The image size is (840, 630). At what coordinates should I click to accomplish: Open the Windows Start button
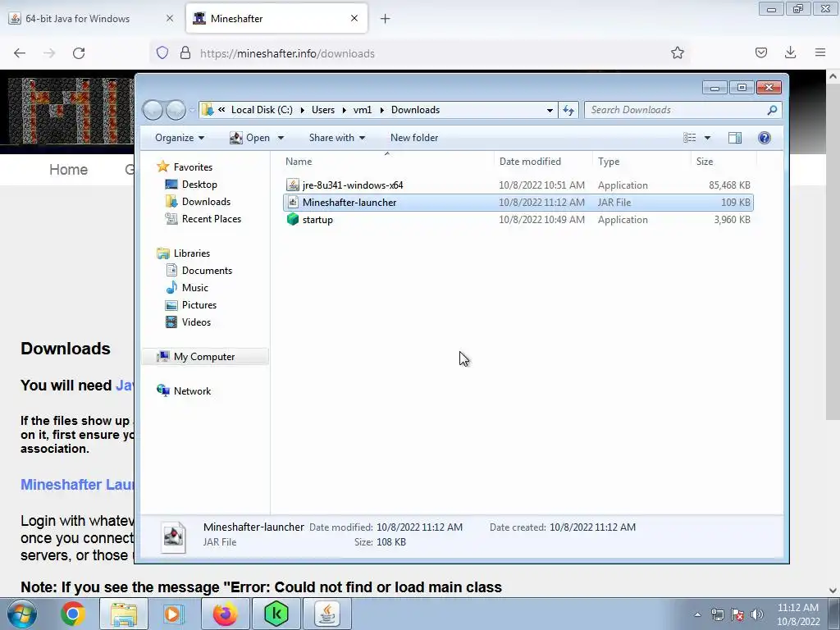[22, 614]
